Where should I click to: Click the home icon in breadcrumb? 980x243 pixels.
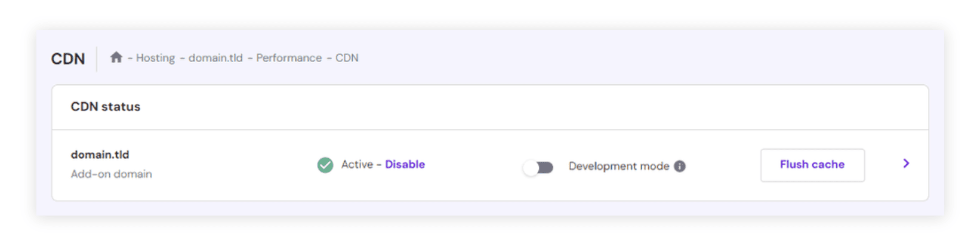(116, 57)
